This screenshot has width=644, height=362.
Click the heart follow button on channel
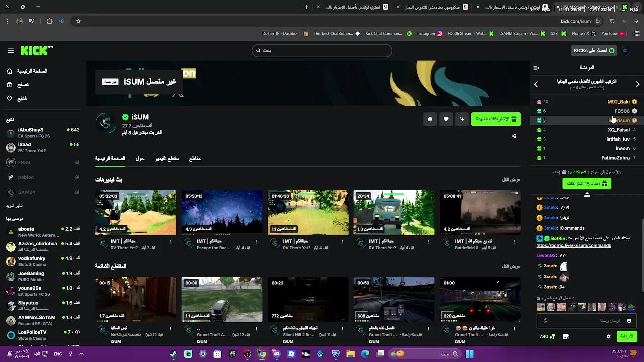(x=446, y=119)
